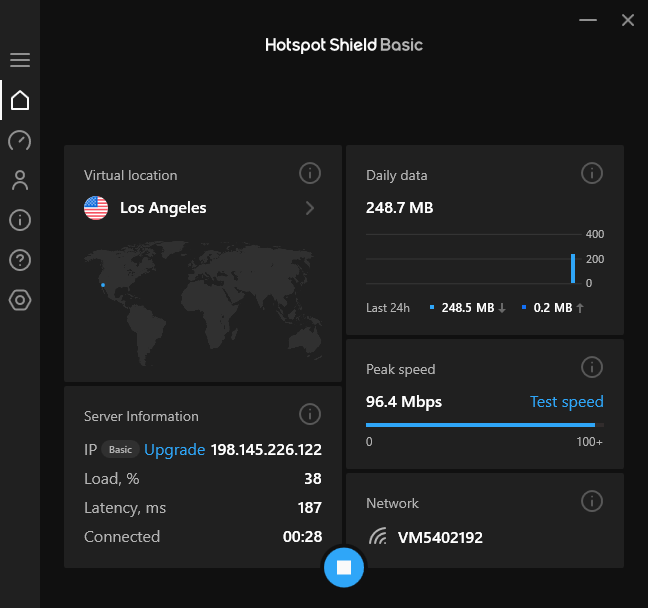Image resolution: width=648 pixels, height=608 pixels.
Task: Show info for Daily data card
Action: [x=592, y=173]
